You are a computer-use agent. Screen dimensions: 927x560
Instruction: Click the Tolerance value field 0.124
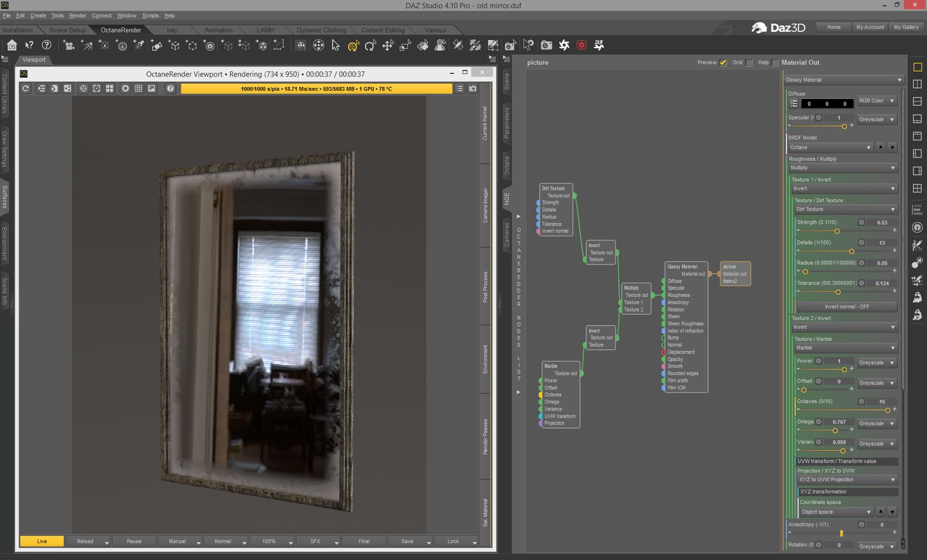click(882, 283)
